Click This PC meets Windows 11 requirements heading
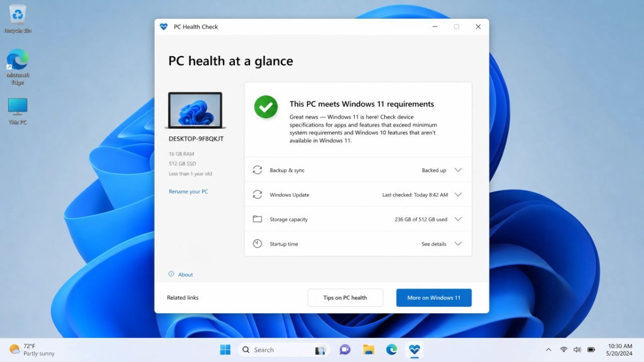Image resolution: width=644 pixels, height=362 pixels. pos(362,104)
